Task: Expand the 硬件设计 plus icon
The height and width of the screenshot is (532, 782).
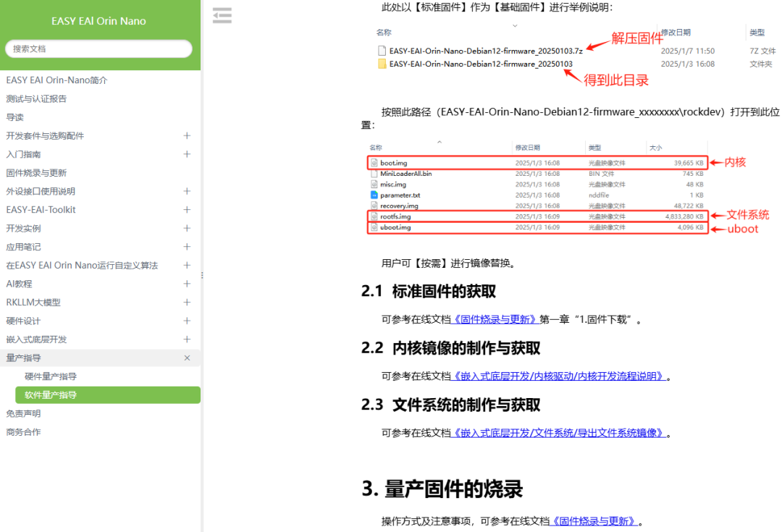Action: click(x=187, y=321)
